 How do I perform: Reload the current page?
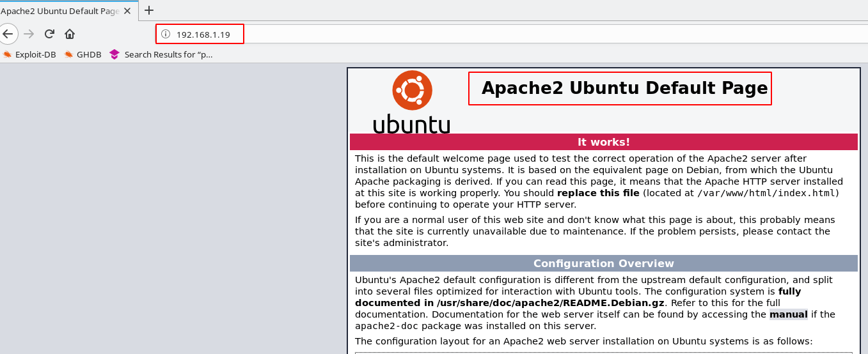[x=49, y=34]
